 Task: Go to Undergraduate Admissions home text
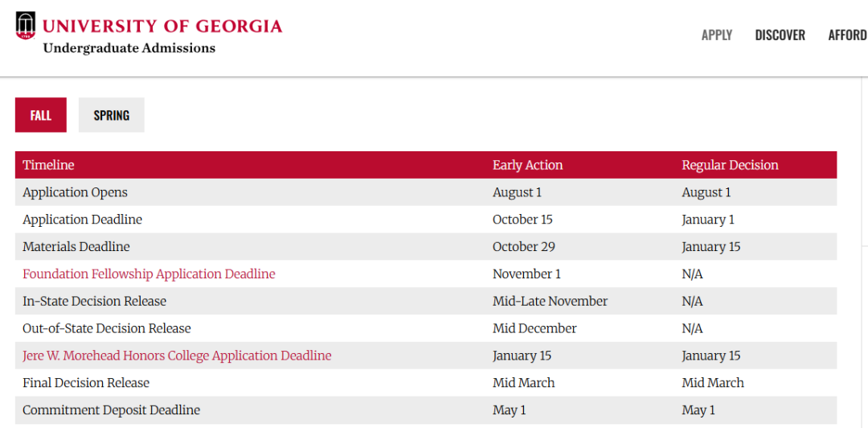(x=129, y=48)
